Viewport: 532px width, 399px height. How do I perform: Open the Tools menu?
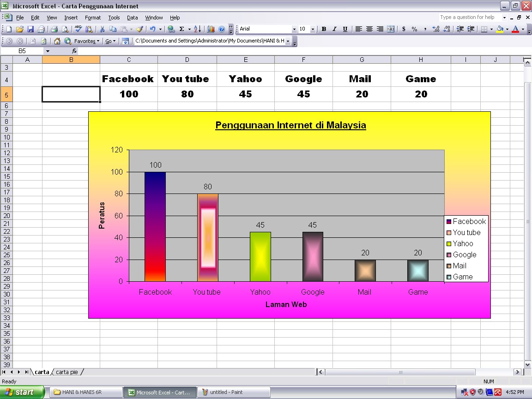114,18
